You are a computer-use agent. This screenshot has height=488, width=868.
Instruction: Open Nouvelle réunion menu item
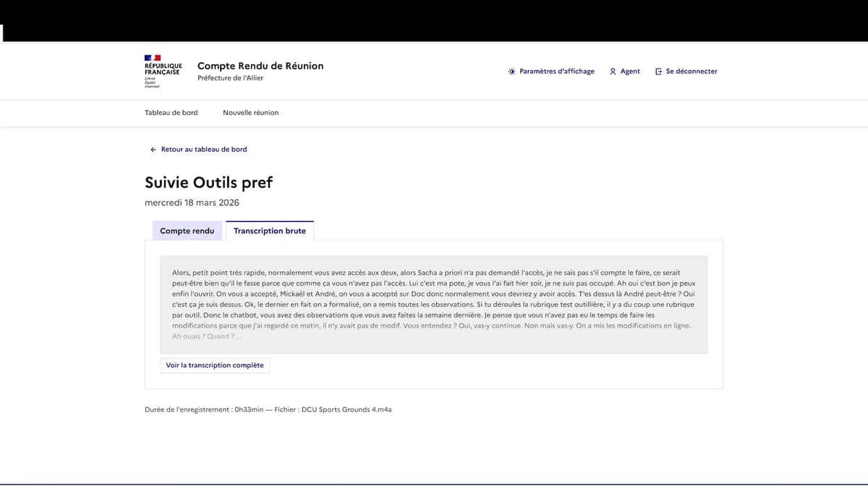click(x=251, y=113)
